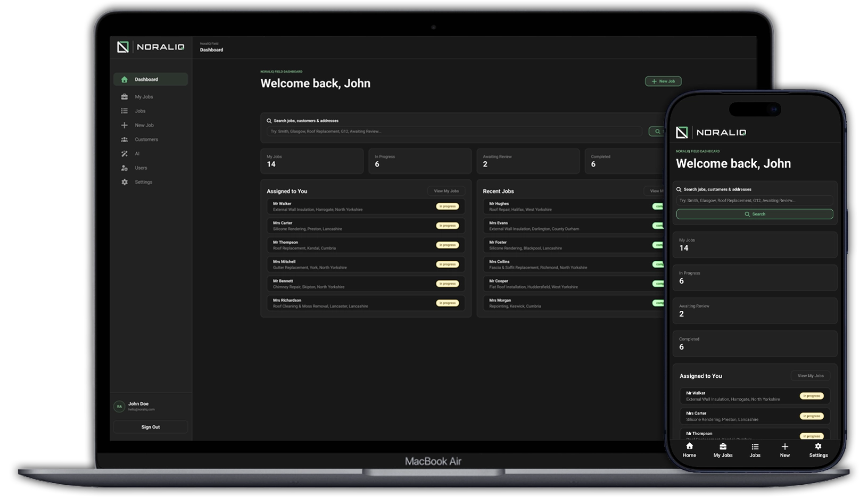Viewport: 868px width, 497px height.
Task: Open Mrs Collins Fascia & Soffit job
Action: pyautogui.click(x=575, y=264)
